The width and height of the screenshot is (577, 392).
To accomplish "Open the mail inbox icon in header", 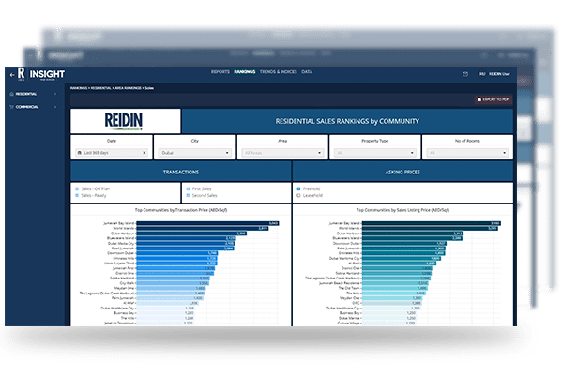I will [x=465, y=74].
